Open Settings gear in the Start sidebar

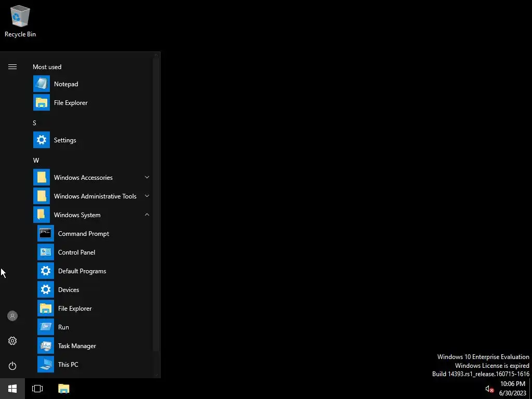click(12, 341)
